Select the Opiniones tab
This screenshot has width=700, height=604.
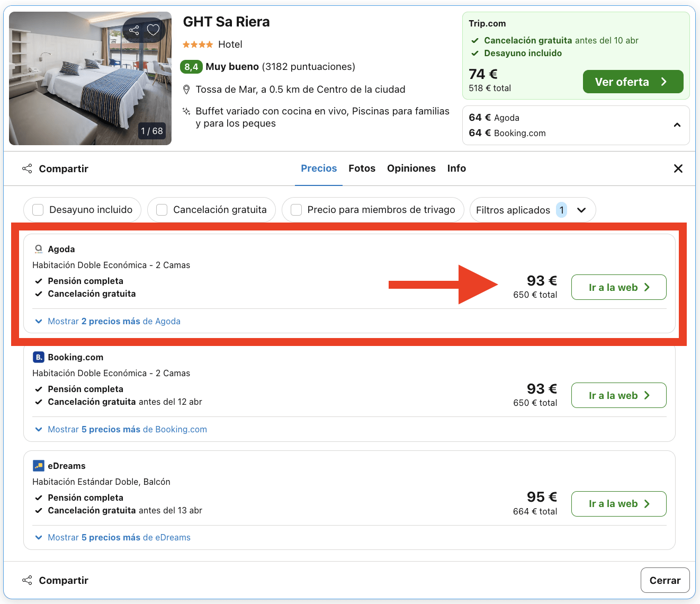point(411,168)
